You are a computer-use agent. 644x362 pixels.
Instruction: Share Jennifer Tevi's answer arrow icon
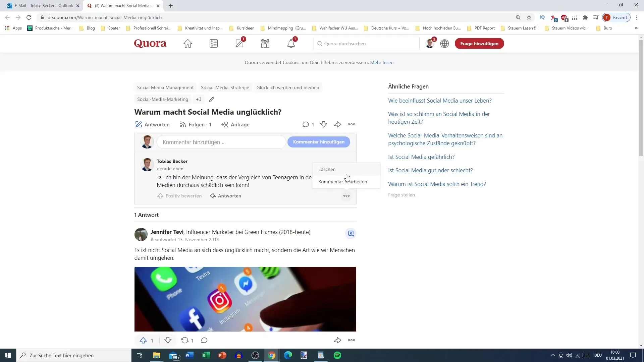338,340
